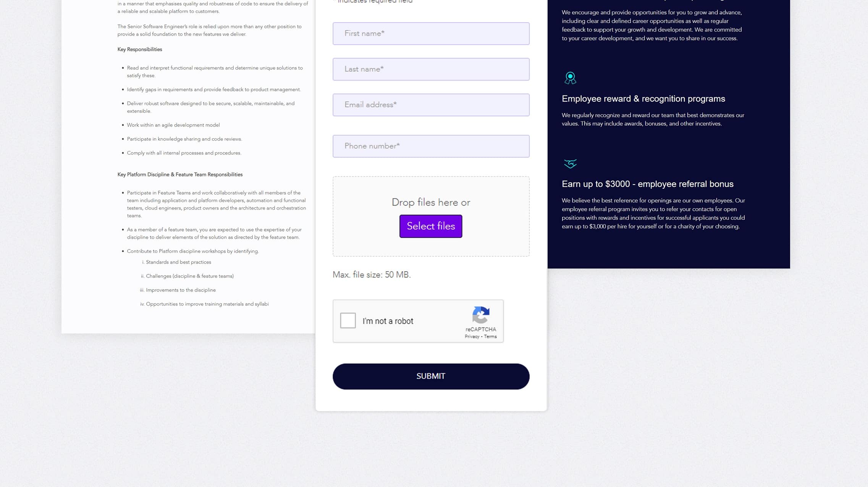Click the employee reward recognition icon
The image size is (868, 487).
pyautogui.click(x=570, y=78)
